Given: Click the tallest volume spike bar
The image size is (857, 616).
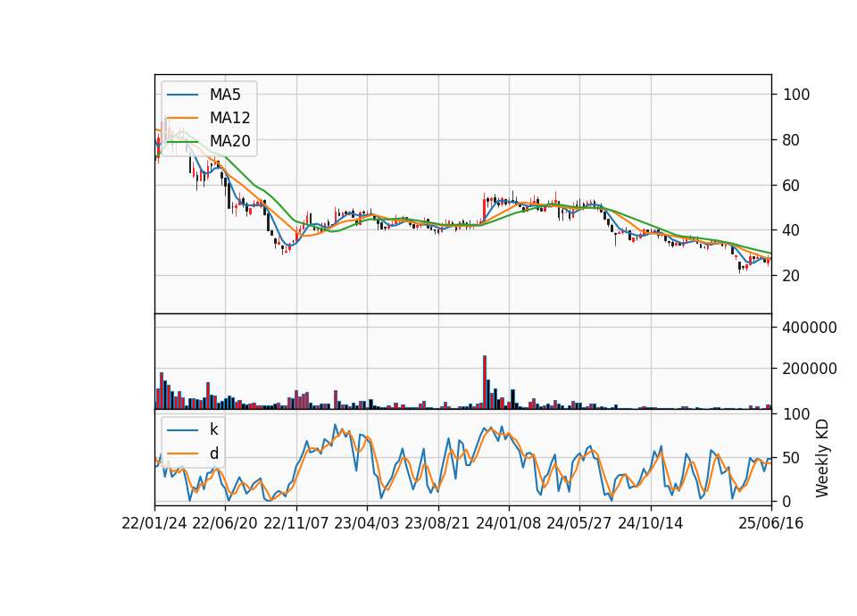Looking at the screenshot, I should coord(484,382).
